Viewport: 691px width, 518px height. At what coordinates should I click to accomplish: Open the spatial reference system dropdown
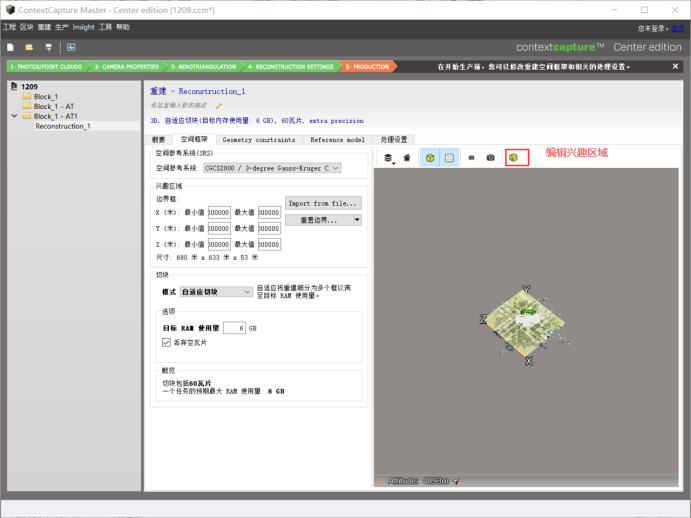click(x=272, y=168)
